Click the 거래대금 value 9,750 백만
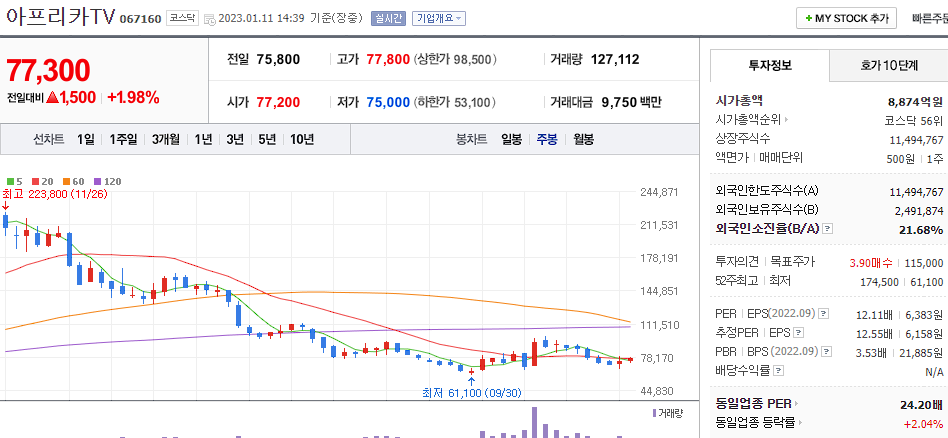The height and width of the screenshot is (438, 948). point(631,102)
